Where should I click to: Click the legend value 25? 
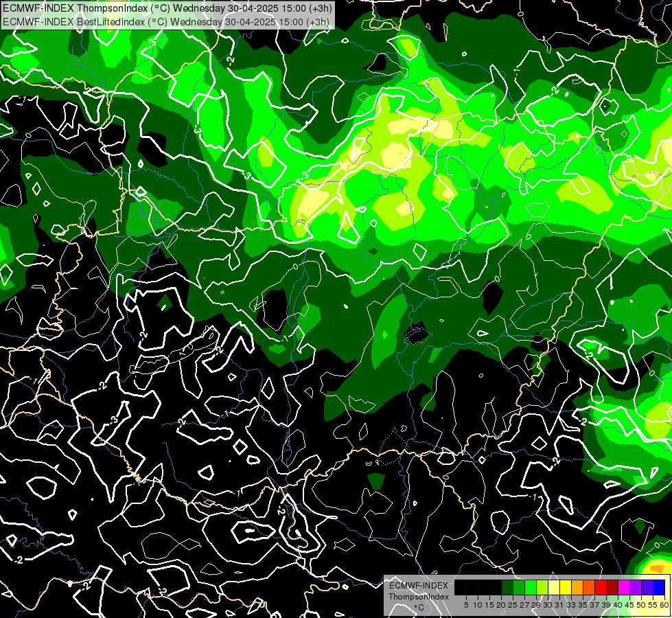point(513,605)
